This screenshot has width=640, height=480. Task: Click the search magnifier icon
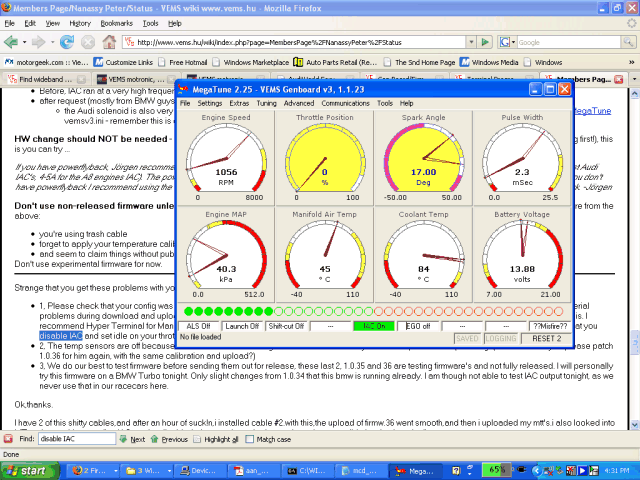point(628,42)
